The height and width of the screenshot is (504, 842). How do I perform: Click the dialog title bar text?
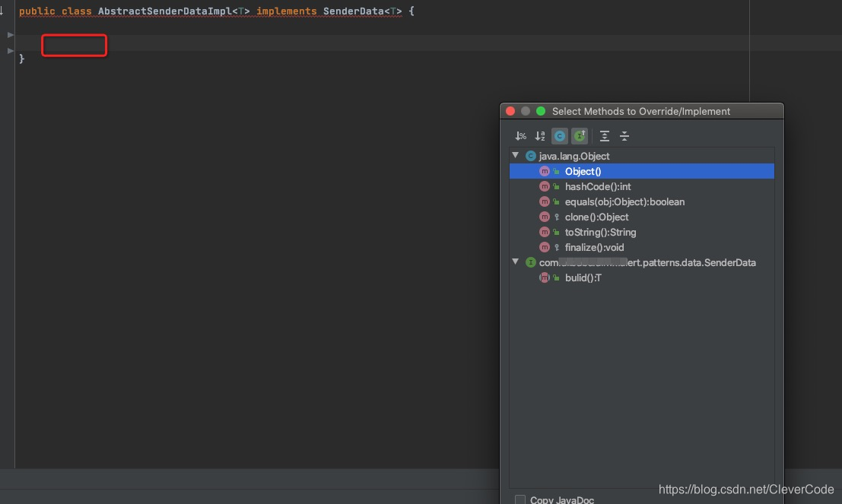(x=641, y=111)
